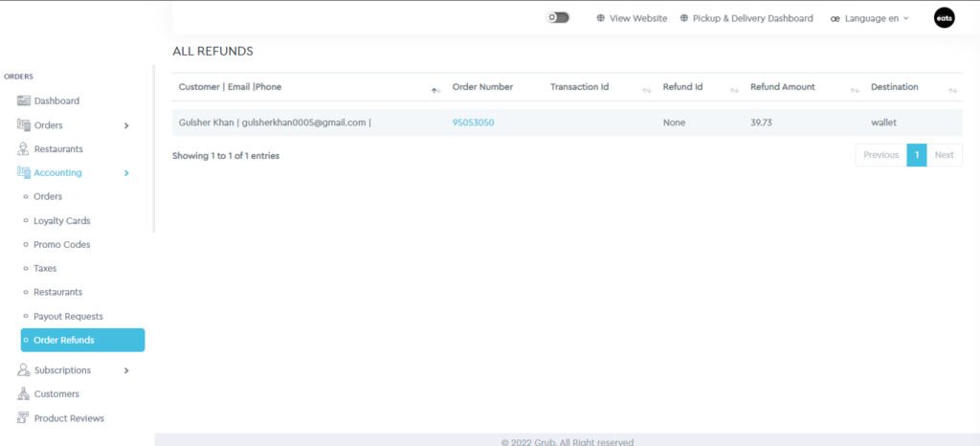
Task: Click the Next pagination button
Action: tap(944, 155)
